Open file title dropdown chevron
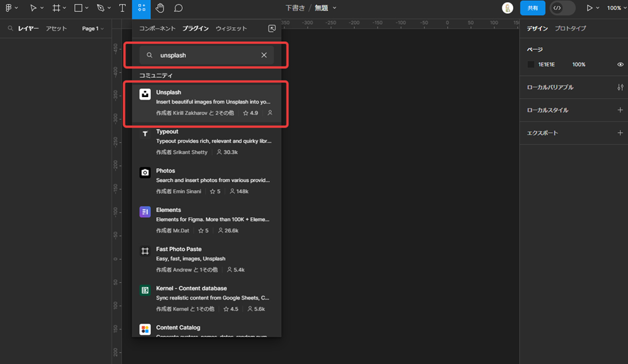This screenshot has height=364, width=628. tap(334, 8)
